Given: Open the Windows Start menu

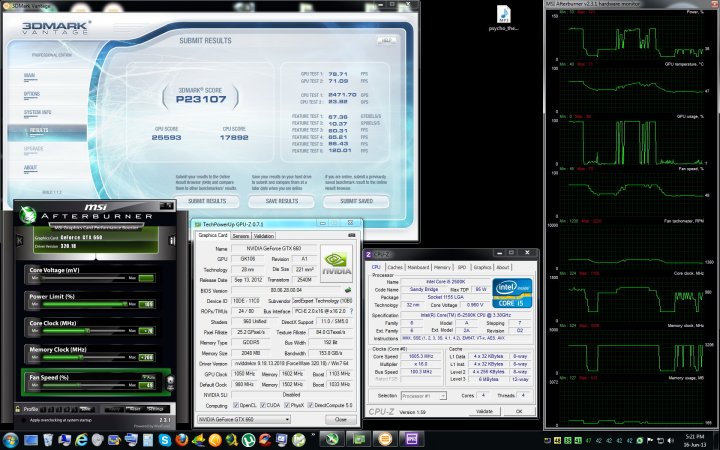Looking at the screenshot, I should coord(10,440).
